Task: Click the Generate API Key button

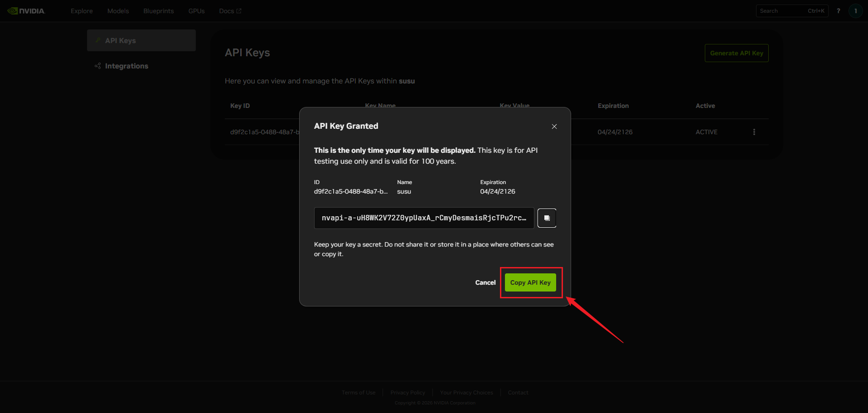Action: (x=736, y=53)
